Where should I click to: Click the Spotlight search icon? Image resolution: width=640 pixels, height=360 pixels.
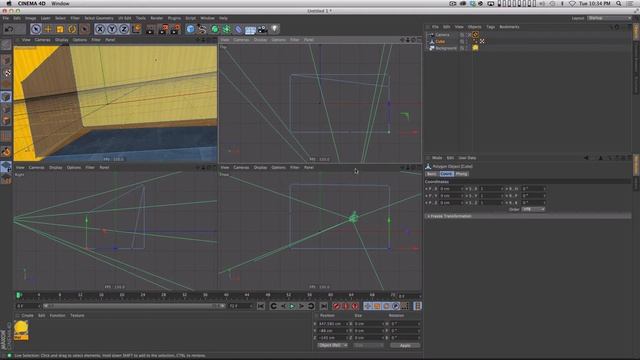click(619, 3)
